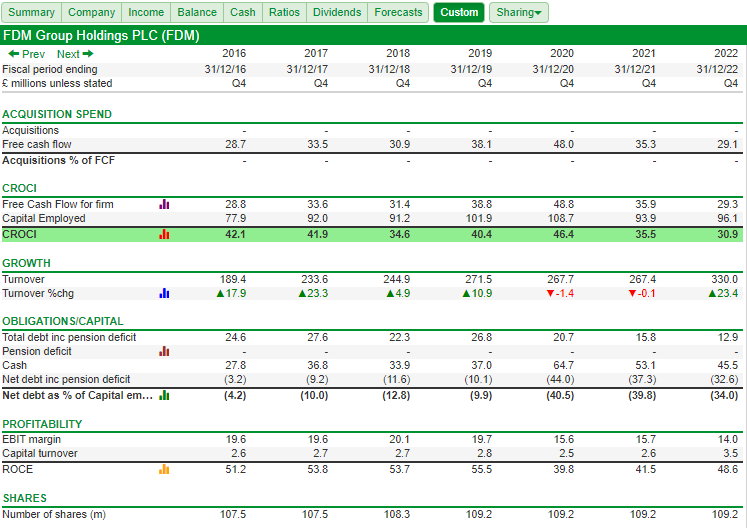The width and height of the screenshot is (747, 528).
Task: Open the Balance tab
Action: click(x=197, y=12)
